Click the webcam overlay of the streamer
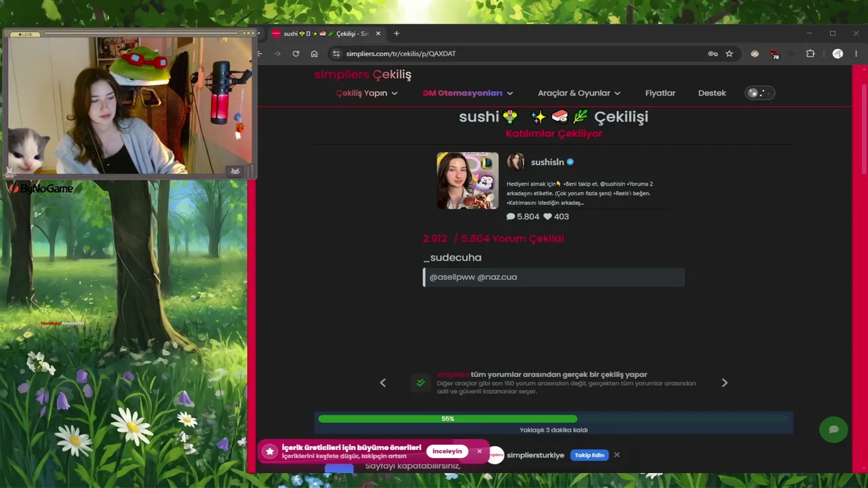The height and width of the screenshot is (488, 868). [129, 106]
